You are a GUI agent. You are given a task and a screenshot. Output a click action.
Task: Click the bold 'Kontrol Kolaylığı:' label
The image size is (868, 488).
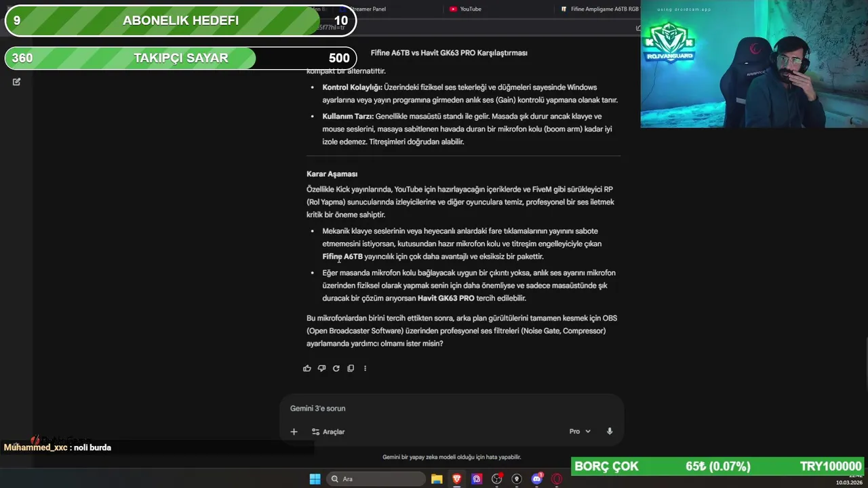point(352,87)
